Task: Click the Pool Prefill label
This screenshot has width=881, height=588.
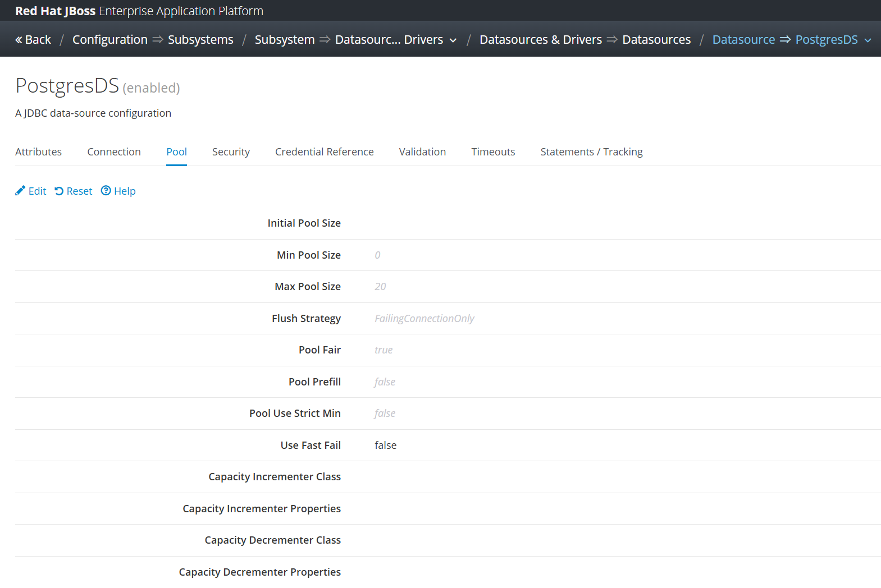Action: pyautogui.click(x=315, y=382)
